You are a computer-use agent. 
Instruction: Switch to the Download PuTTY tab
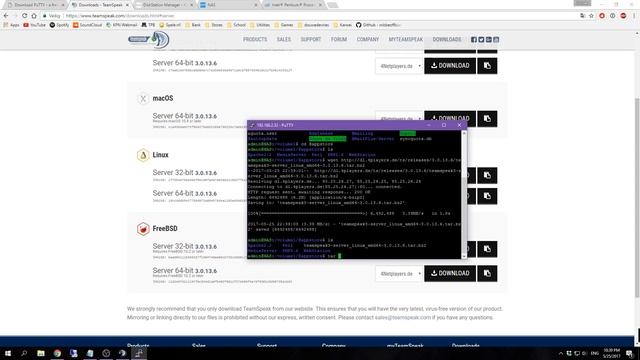[x=35, y=5]
